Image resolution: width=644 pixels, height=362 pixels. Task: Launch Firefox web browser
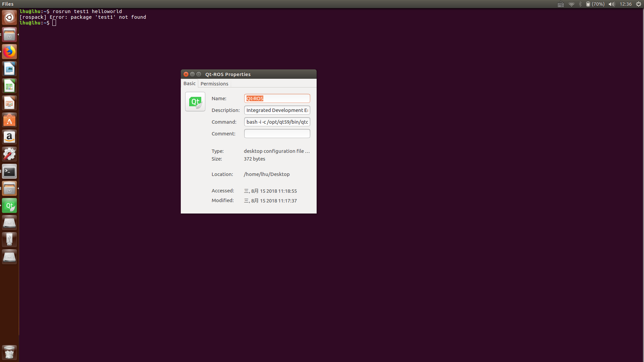click(9, 52)
